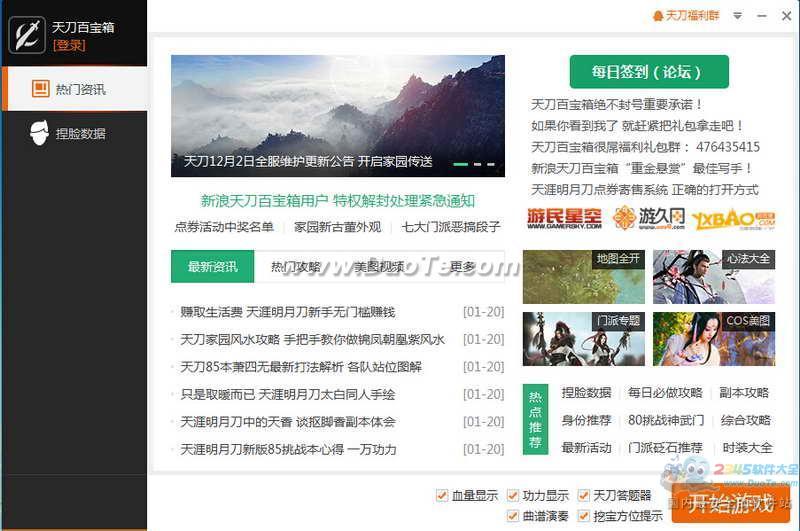Open 综合攻略 in hot recommendations
Image resolution: width=800 pixels, height=531 pixels.
745,420
